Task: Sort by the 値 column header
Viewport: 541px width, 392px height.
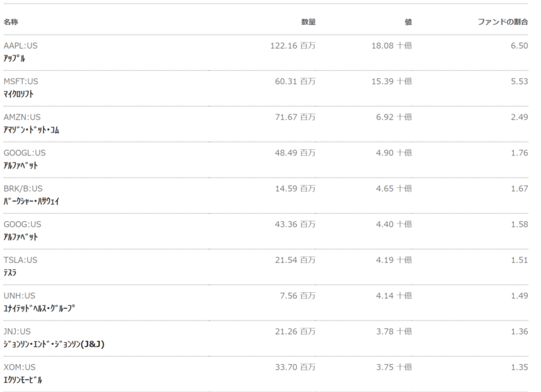Action: (x=408, y=22)
